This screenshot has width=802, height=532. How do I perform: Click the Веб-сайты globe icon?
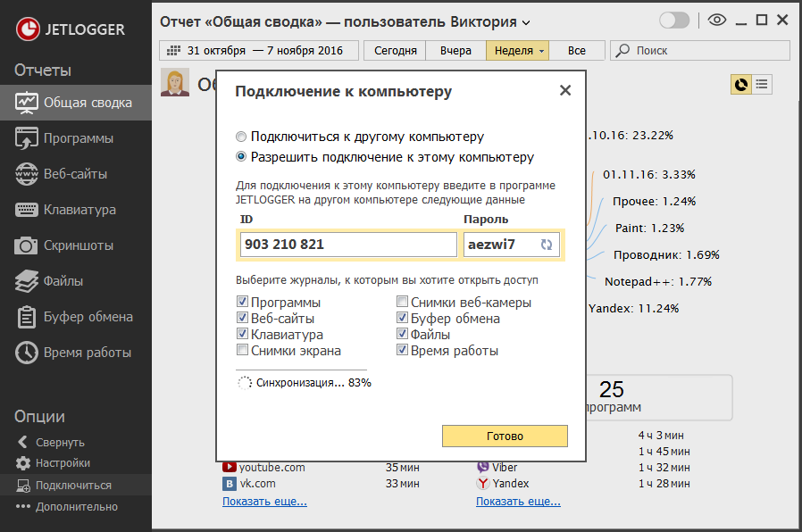26,174
